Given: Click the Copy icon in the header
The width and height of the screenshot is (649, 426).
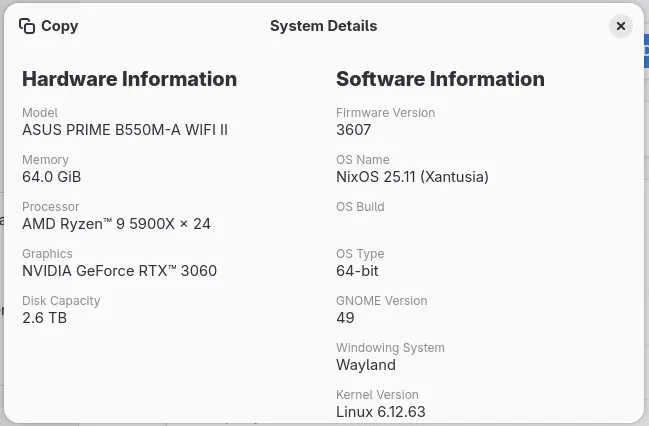Looking at the screenshot, I should [x=27, y=26].
